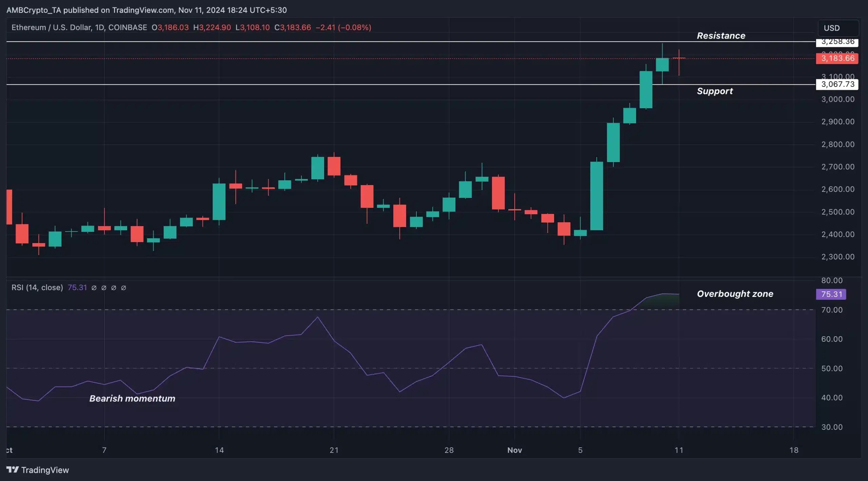Click the first hidden-value toggle beside RSI
868x481 pixels.
(x=94, y=287)
